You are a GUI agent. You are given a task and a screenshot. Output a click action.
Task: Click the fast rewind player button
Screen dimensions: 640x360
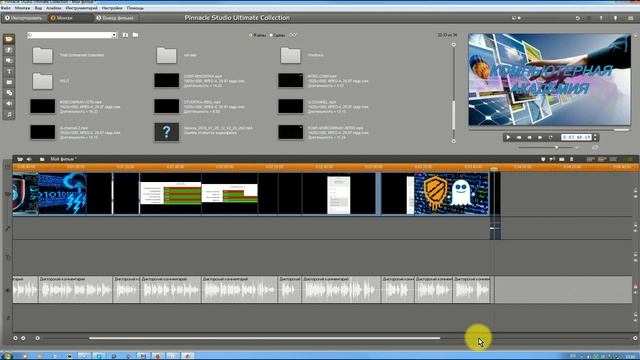(x=529, y=138)
